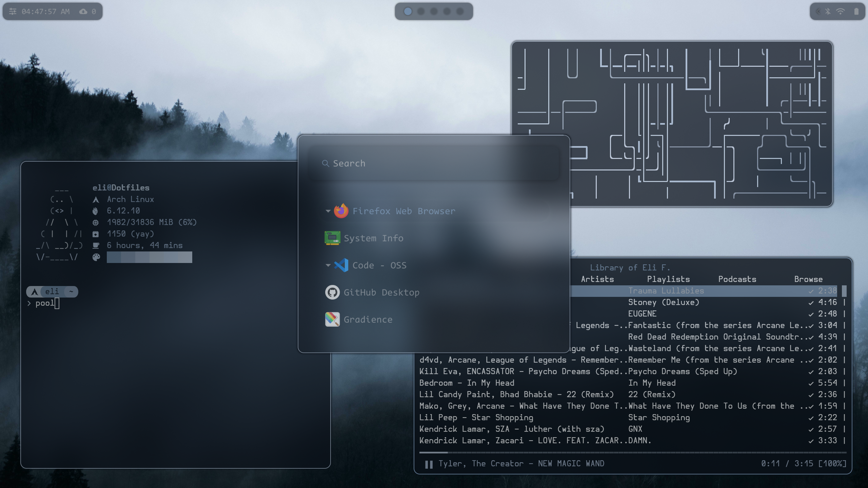868x488 pixels.
Task: Open the Code - OSS icon
Action: 341,265
